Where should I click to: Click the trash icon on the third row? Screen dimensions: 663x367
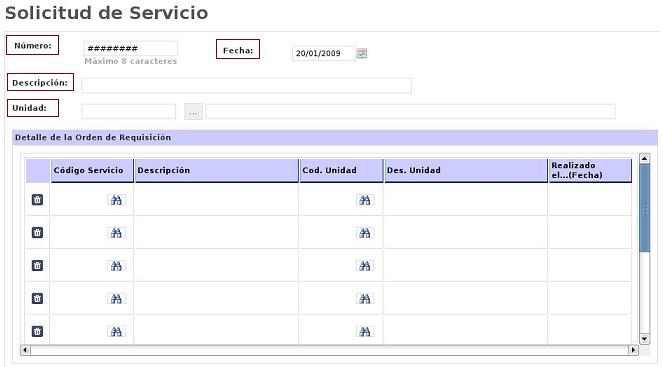[x=37, y=266]
